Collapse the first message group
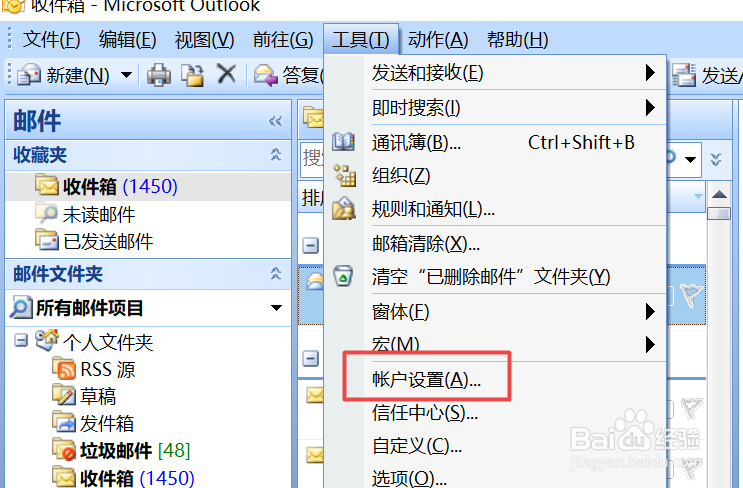This screenshot has width=743, height=488. (310, 245)
